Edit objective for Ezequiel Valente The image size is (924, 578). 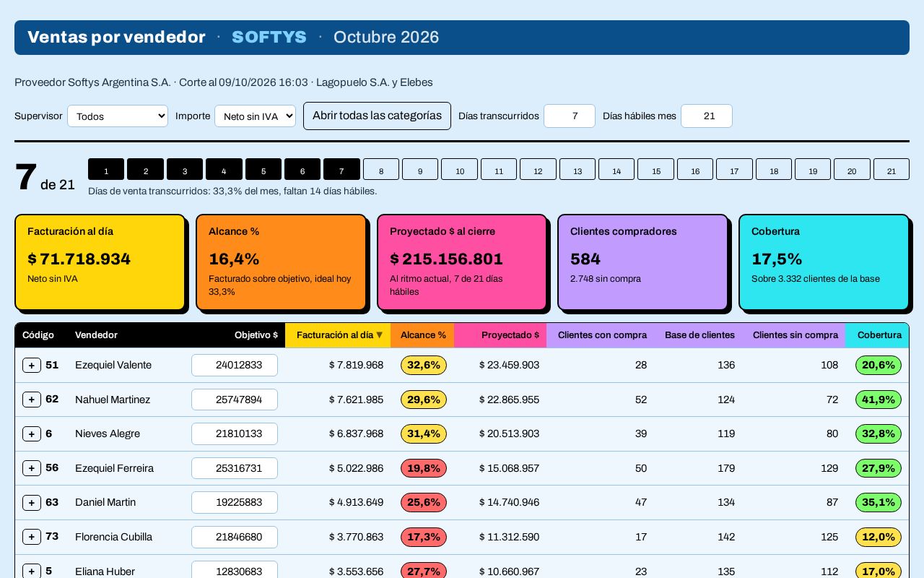pos(235,366)
